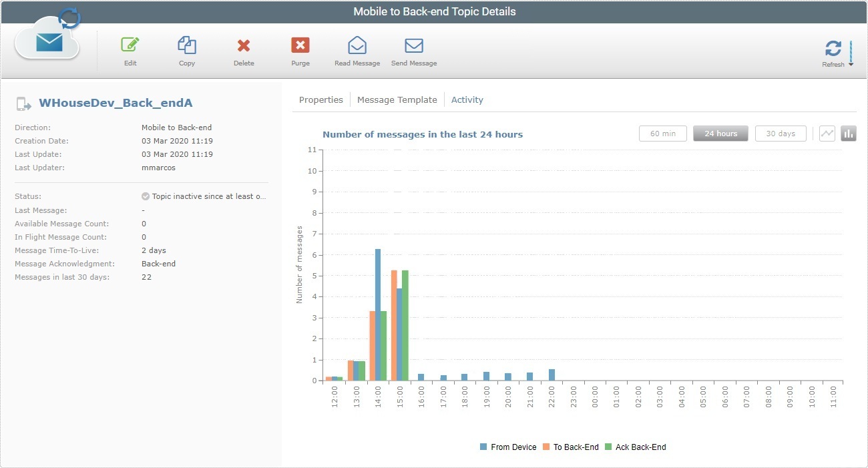The image size is (868, 468).
Task: Switch to bar chart view
Action: pos(848,133)
